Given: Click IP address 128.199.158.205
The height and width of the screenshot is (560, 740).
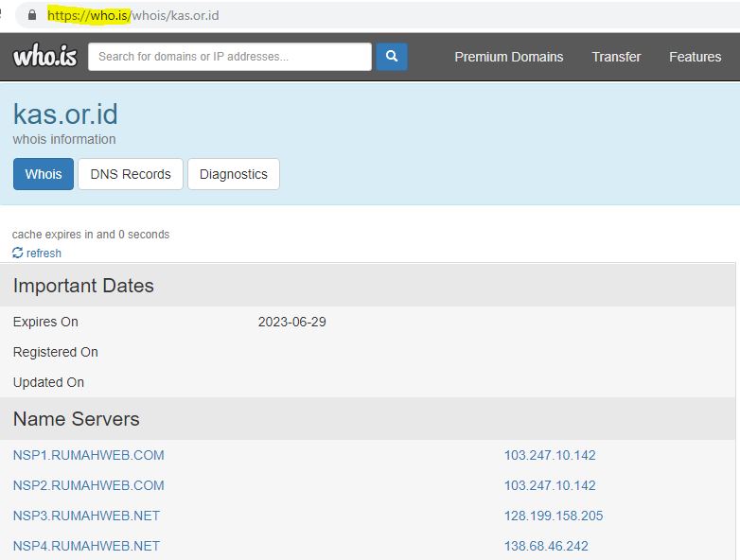Looking at the screenshot, I should point(553,516).
